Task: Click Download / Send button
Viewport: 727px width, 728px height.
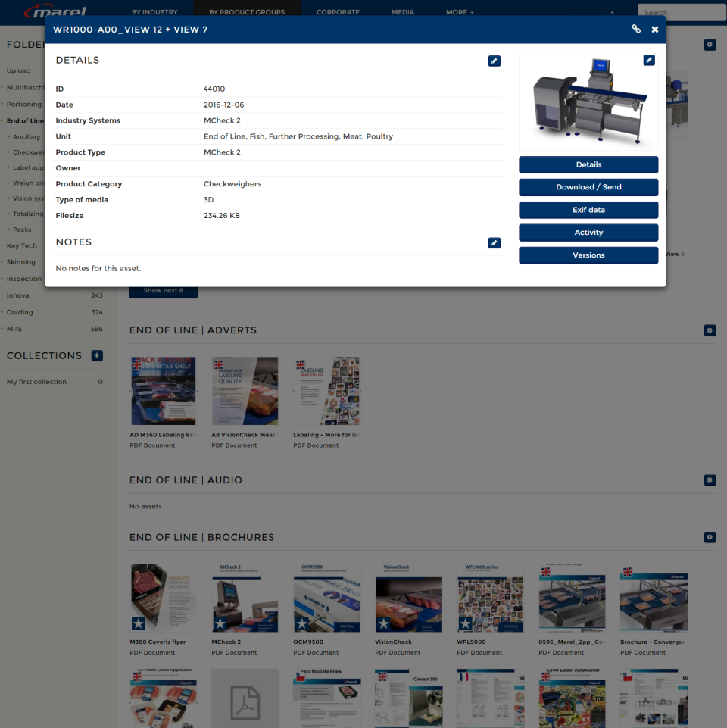Action: click(588, 187)
